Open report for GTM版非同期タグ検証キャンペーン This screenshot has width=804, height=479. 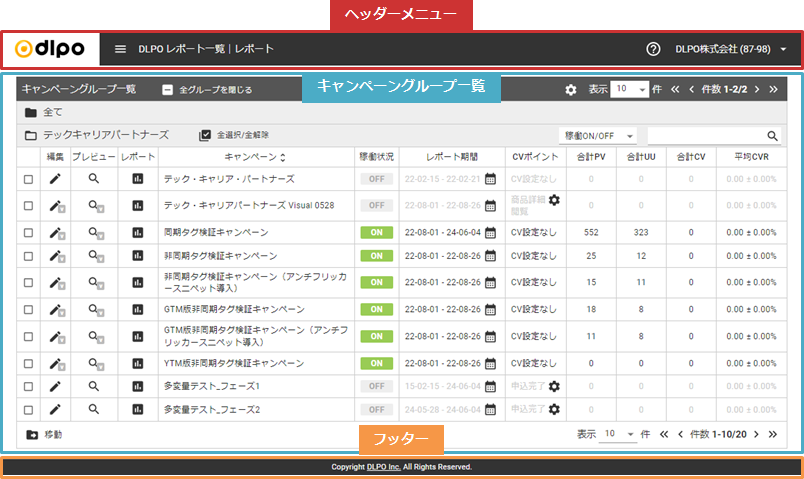tap(137, 310)
